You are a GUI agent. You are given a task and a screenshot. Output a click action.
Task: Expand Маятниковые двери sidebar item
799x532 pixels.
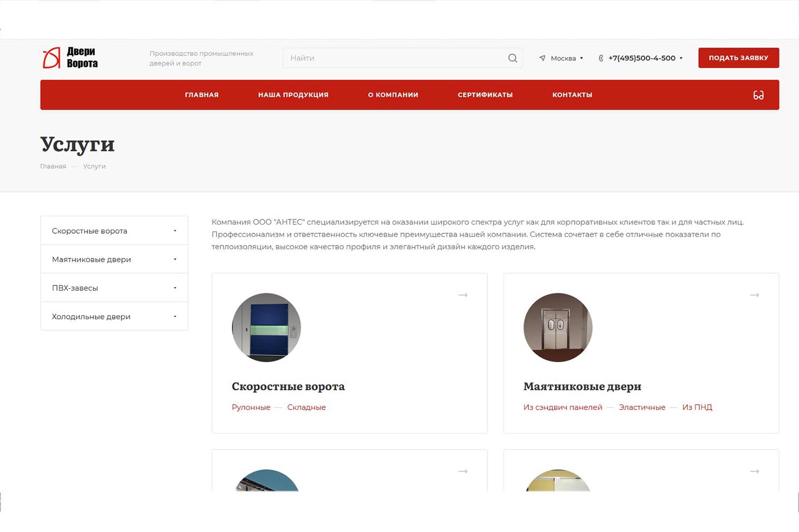point(175,259)
